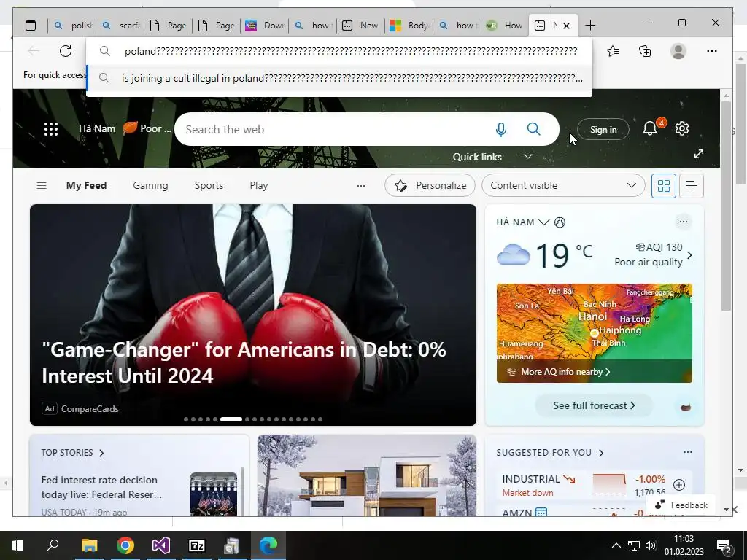This screenshot has height=560, width=747.
Task: Open Windows notification center icon
Action: click(x=724, y=546)
